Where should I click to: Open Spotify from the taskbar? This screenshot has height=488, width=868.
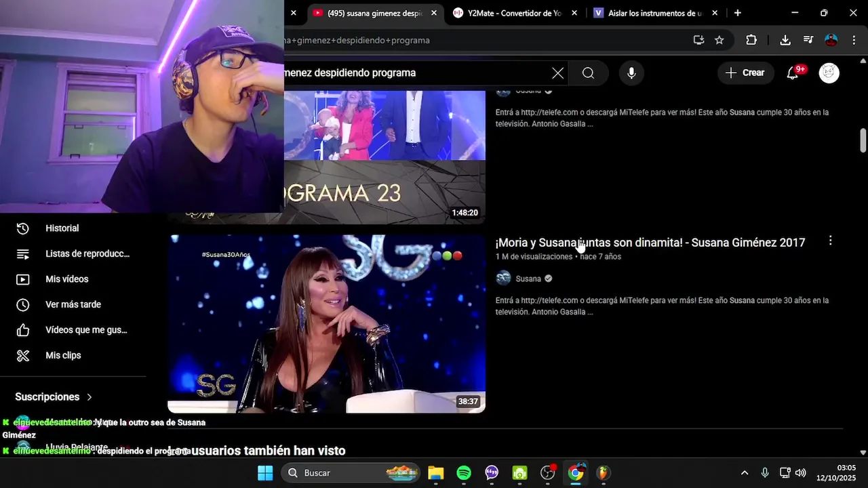tap(464, 472)
